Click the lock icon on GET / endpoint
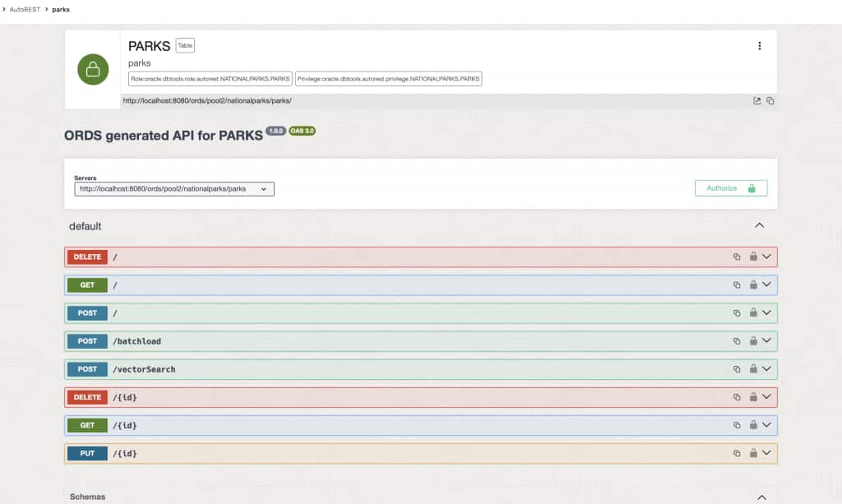 753,284
